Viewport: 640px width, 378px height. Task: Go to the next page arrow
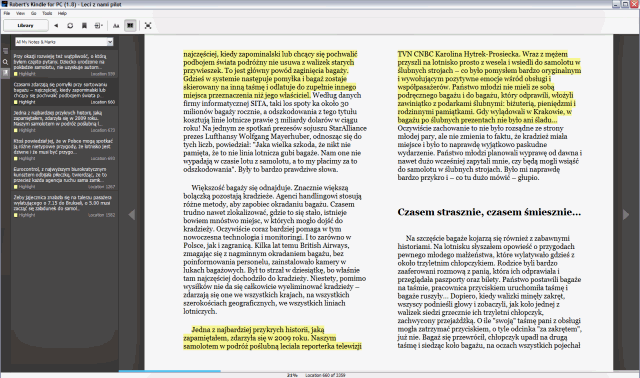[626, 215]
